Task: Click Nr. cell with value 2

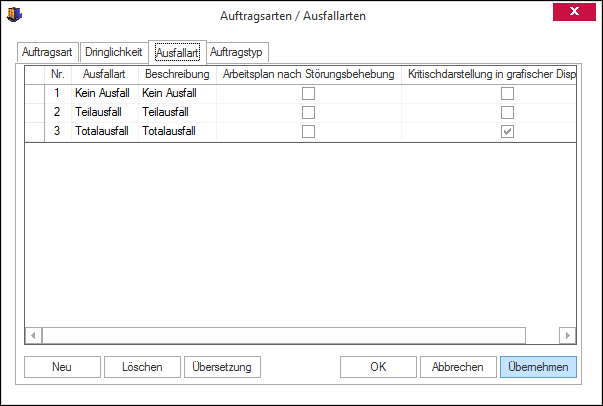Action: pyautogui.click(x=58, y=113)
